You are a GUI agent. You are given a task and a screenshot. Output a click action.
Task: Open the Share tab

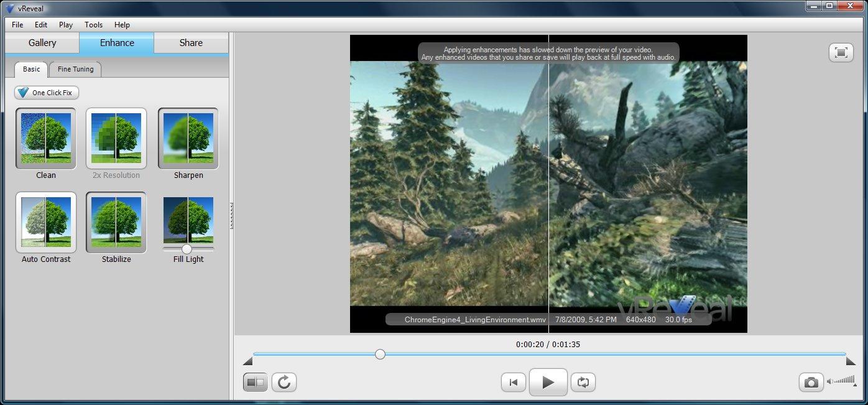191,43
